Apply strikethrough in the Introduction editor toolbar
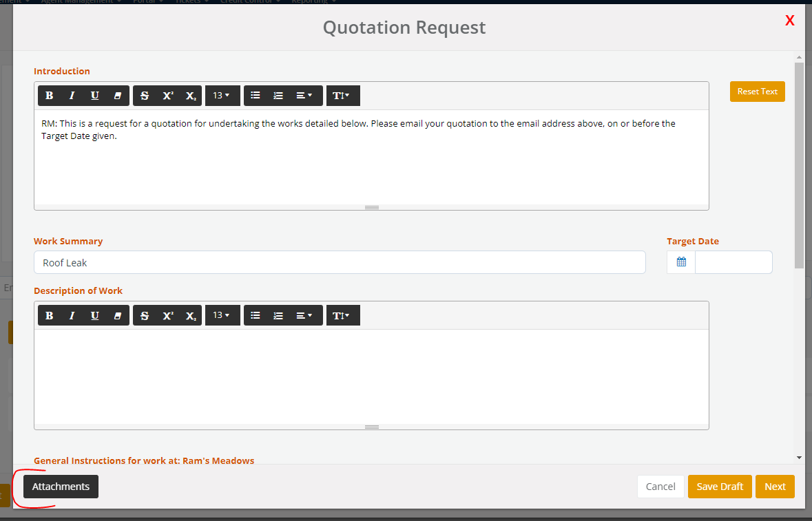Image resolution: width=812 pixels, height=521 pixels. point(145,96)
